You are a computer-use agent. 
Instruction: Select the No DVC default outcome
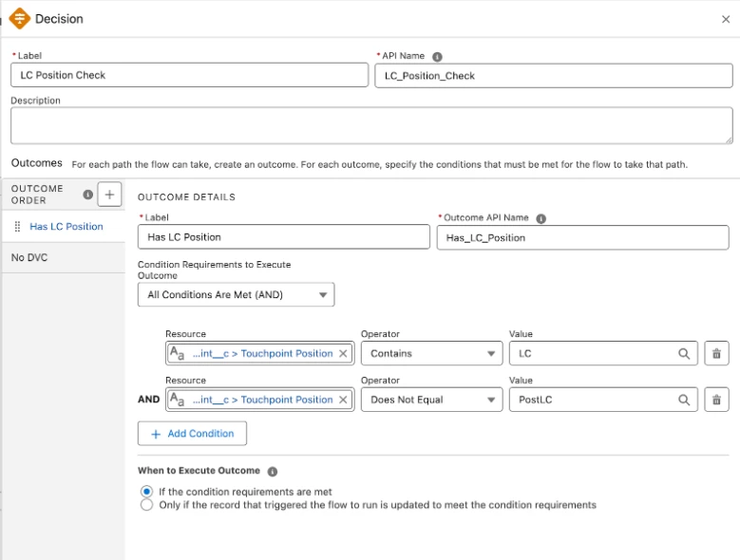(x=29, y=257)
